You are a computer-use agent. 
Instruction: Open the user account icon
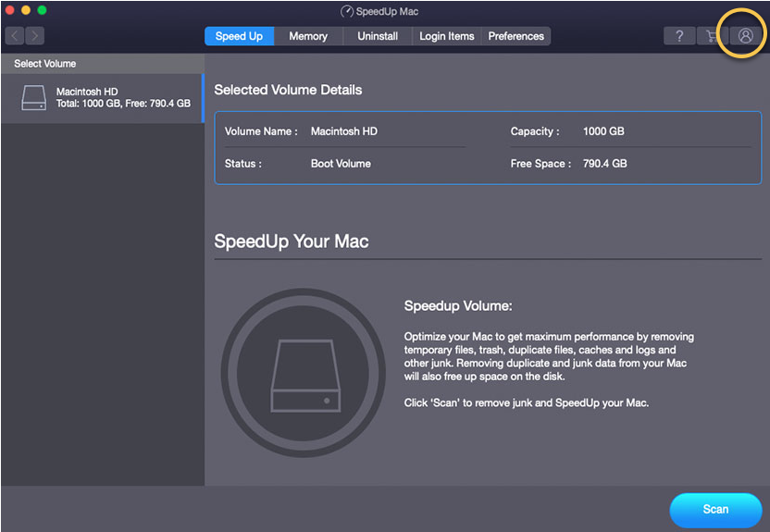745,36
